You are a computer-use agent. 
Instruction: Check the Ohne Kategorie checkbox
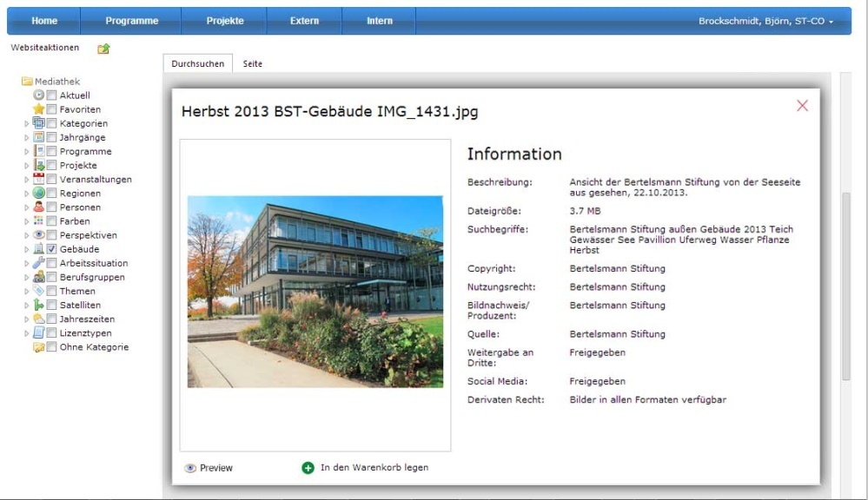click(51, 347)
